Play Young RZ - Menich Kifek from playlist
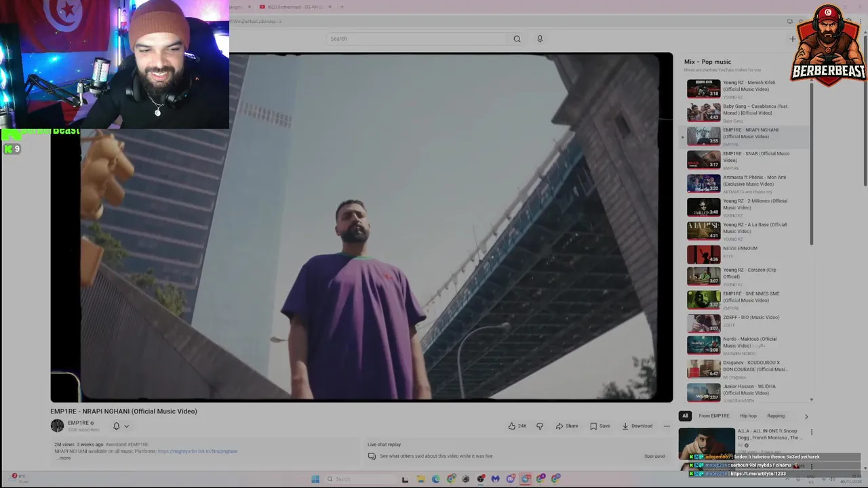Image resolution: width=868 pixels, height=488 pixels. (x=747, y=88)
